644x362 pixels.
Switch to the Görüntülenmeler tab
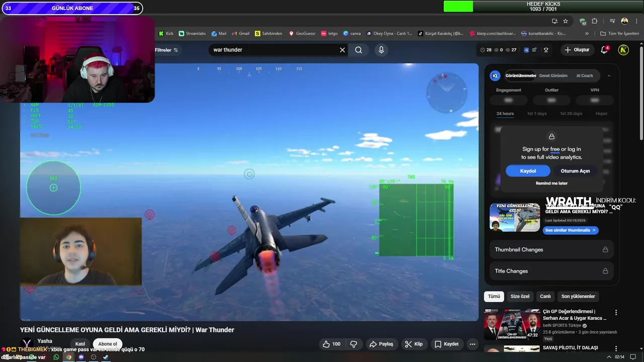point(521,75)
